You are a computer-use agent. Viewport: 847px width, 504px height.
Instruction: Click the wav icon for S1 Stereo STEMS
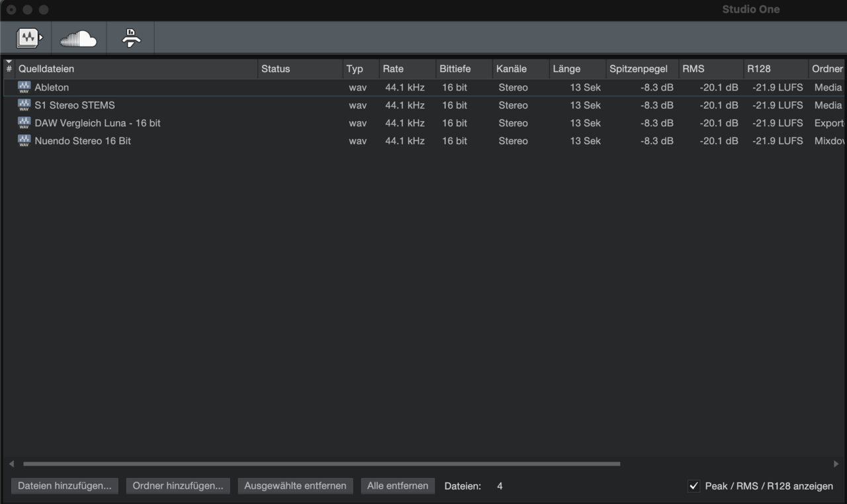[24, 105]
